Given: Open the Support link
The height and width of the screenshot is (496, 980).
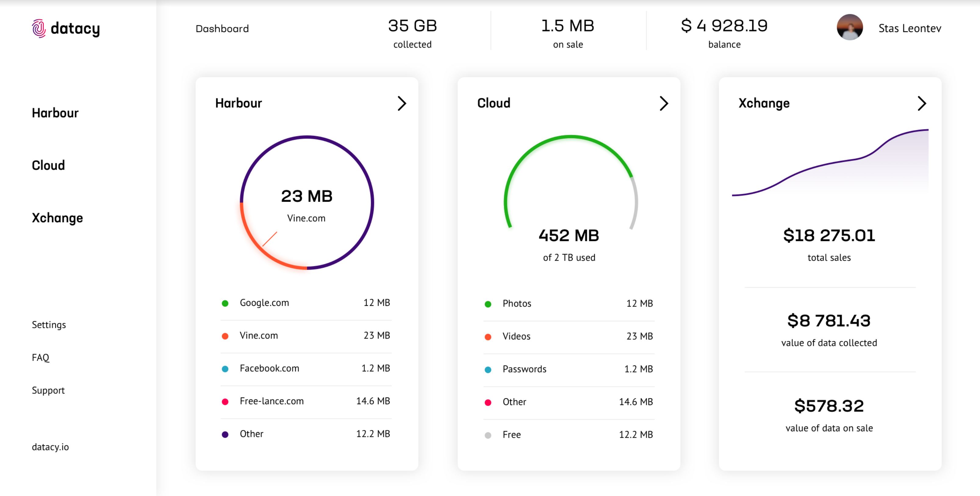Looking at the screenshot, I should coord(48,390).
